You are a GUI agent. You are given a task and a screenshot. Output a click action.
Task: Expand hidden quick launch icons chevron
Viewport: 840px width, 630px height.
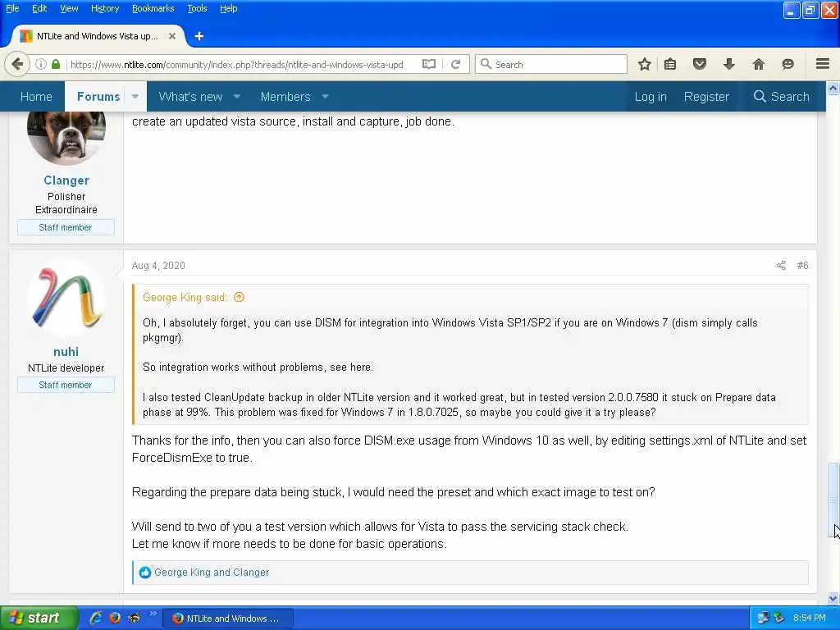tap(153, 614)
